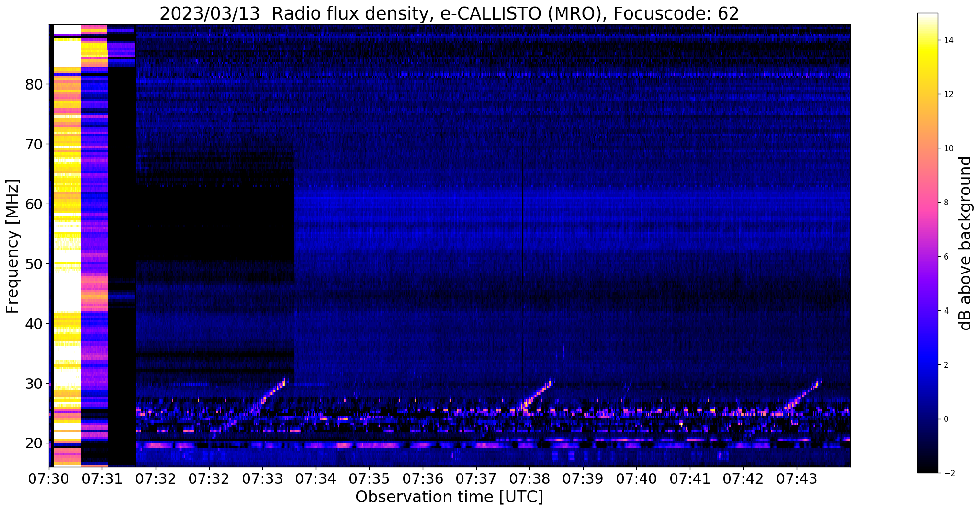Click the "dB above background" colorbar label
This screenshot has width=980, height=511.
point(965,243)
